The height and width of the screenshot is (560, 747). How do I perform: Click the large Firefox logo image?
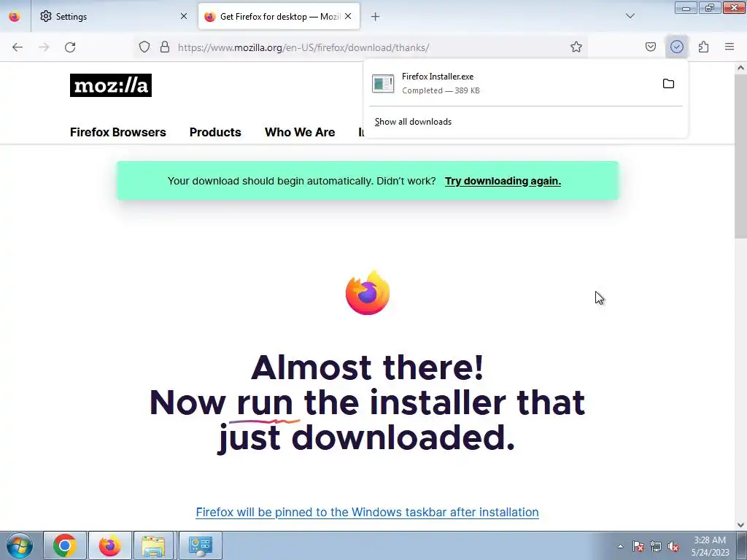click(368, 293)
